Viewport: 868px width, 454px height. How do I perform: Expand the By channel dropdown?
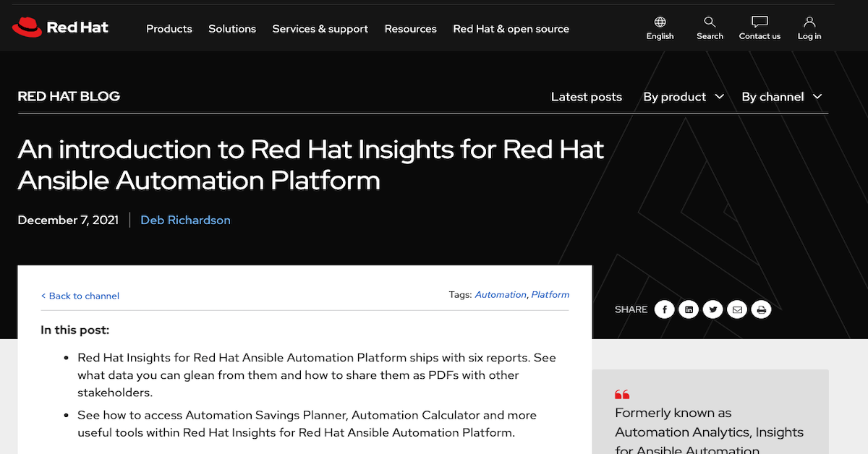781,97
